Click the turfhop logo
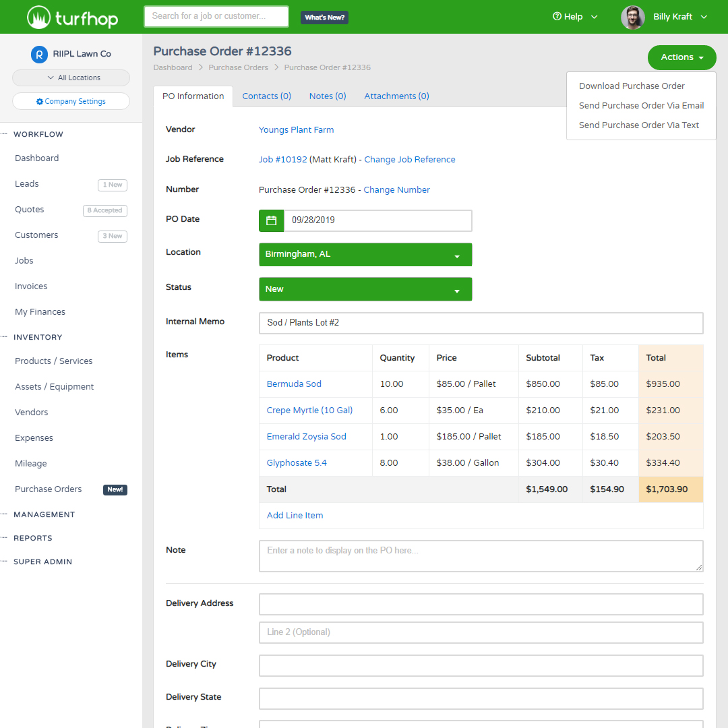This screenshot has height=728, width=728. [x=72, y=16]
